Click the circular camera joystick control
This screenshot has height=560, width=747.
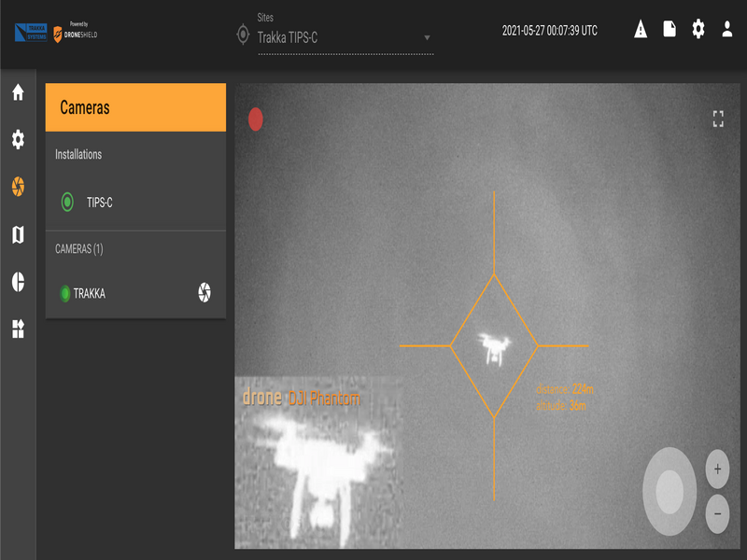coord(669,492)
